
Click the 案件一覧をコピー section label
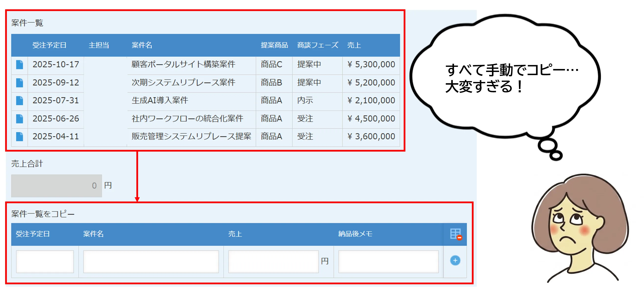[43, 214]
